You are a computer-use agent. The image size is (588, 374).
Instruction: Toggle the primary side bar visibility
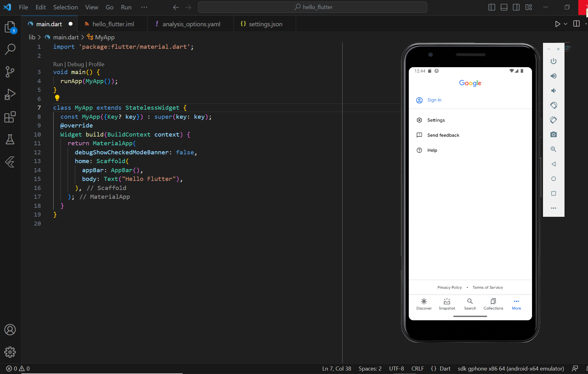(x=492, y=7)
